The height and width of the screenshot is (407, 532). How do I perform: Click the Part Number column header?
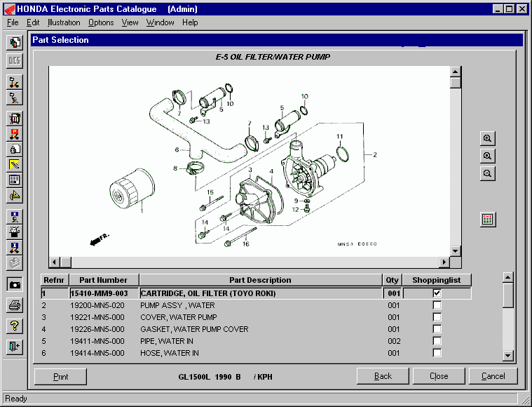point(104,280)
